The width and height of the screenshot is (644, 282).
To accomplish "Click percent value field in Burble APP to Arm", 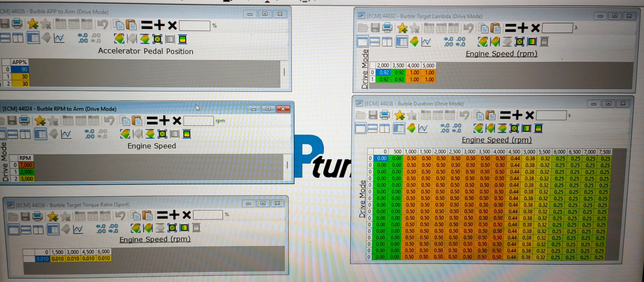I will pos(194,25).
